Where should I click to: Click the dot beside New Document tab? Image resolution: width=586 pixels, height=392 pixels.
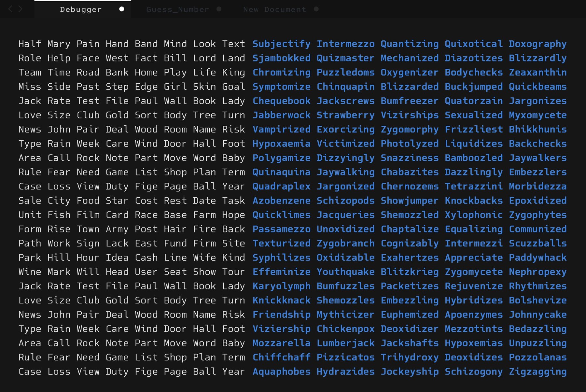tap(316, 9)
